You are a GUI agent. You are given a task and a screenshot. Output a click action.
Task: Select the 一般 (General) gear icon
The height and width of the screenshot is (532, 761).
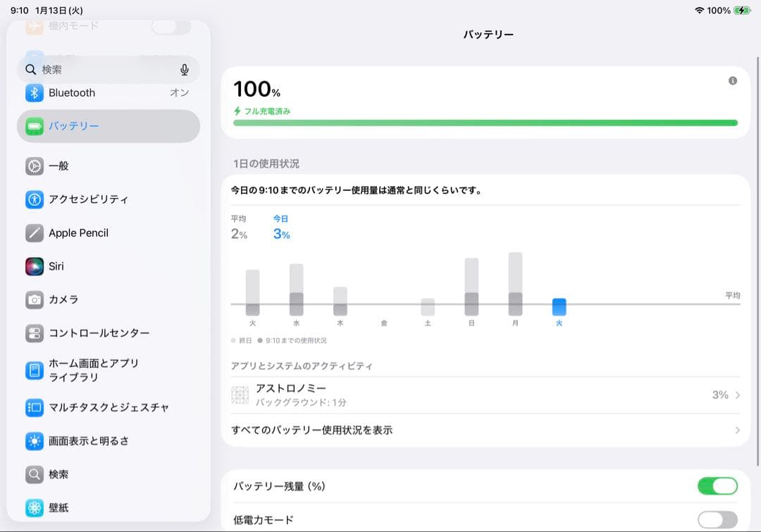[35, 166]
